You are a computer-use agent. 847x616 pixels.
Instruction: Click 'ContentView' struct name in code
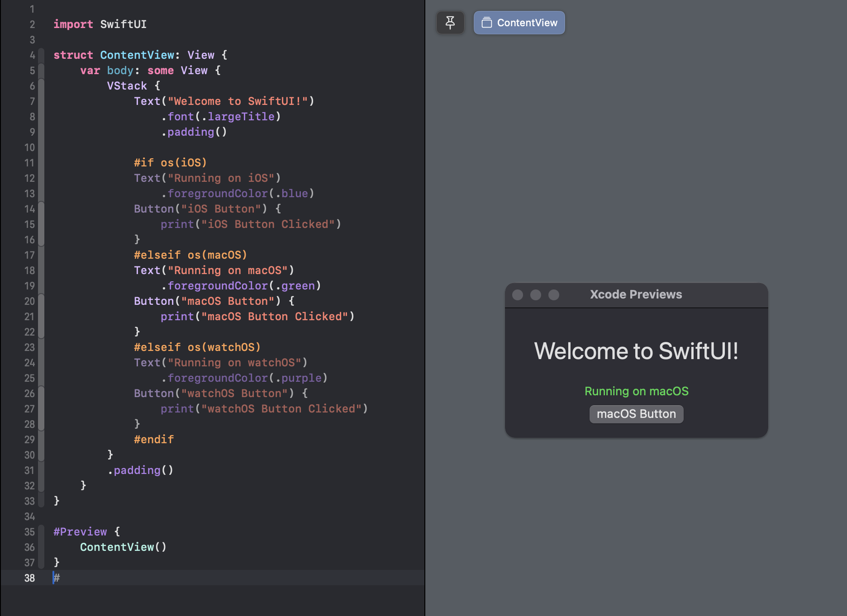pyautogui.click(x=137, y=55)
